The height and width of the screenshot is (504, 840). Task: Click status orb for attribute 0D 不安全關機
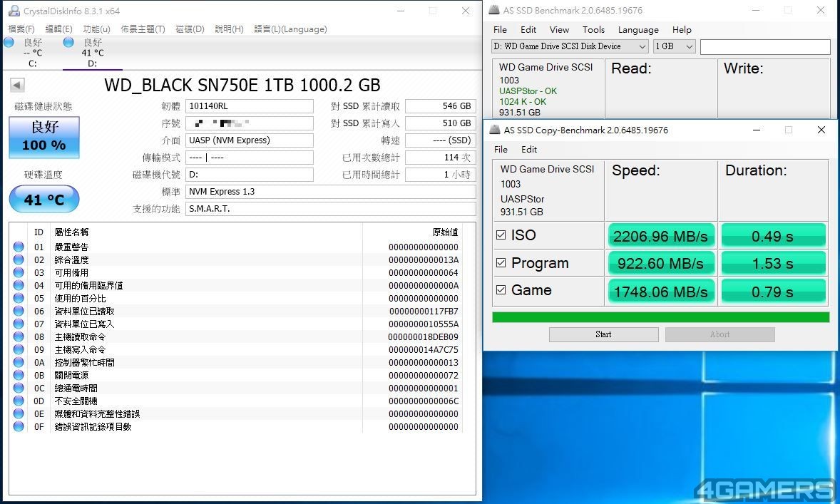[x=19, y=401]
